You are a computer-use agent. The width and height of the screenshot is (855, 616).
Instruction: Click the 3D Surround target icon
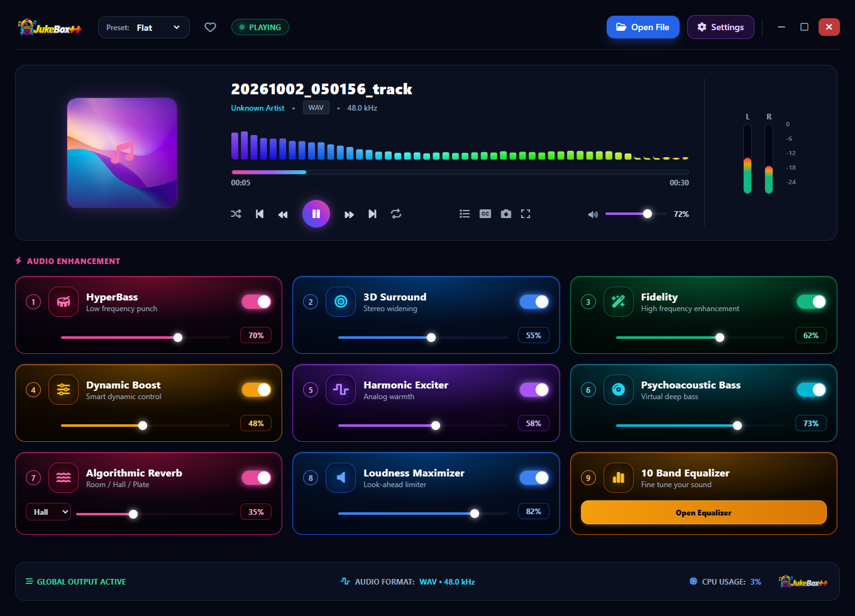click(341, 302)
